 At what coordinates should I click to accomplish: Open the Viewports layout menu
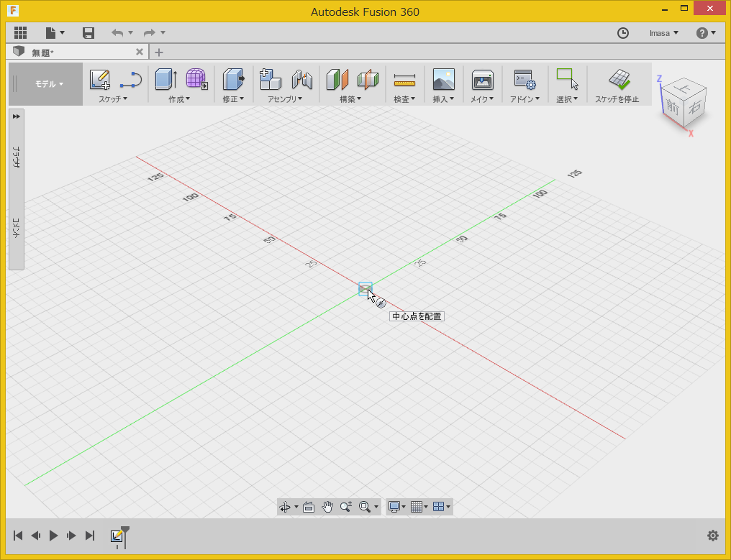pos(442,507)
